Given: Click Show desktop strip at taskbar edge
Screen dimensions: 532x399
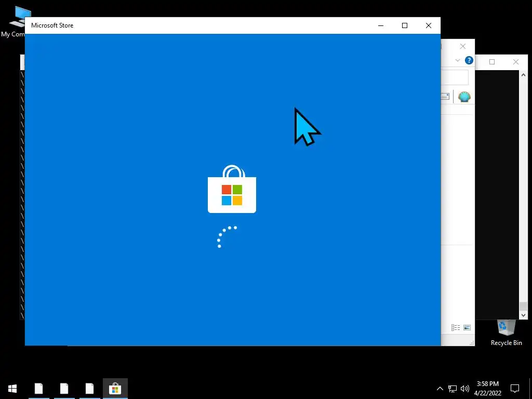Looking at the screenshot, I should pyautogui.click(x=530, y=389).
